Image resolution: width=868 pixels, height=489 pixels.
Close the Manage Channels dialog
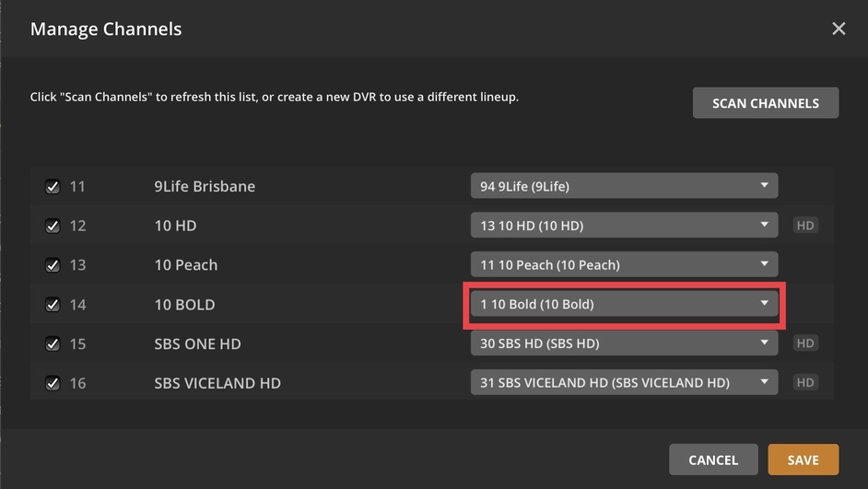click(839, 29)
